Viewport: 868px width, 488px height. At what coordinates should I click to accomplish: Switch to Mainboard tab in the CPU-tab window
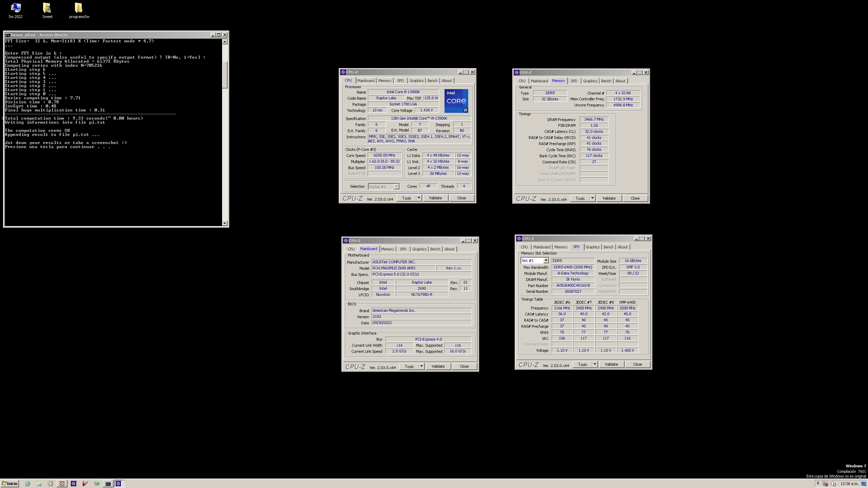pyautogui.click(x=366, y=81)
